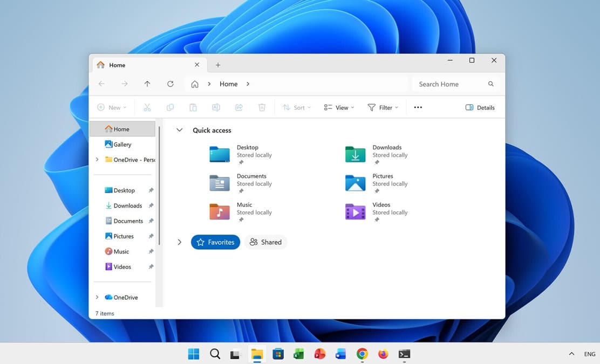The width and height of the screenshot is (600, 364).
Task: Toggle the Details pane
Action: pyautogui.click(x=480, y=107)
